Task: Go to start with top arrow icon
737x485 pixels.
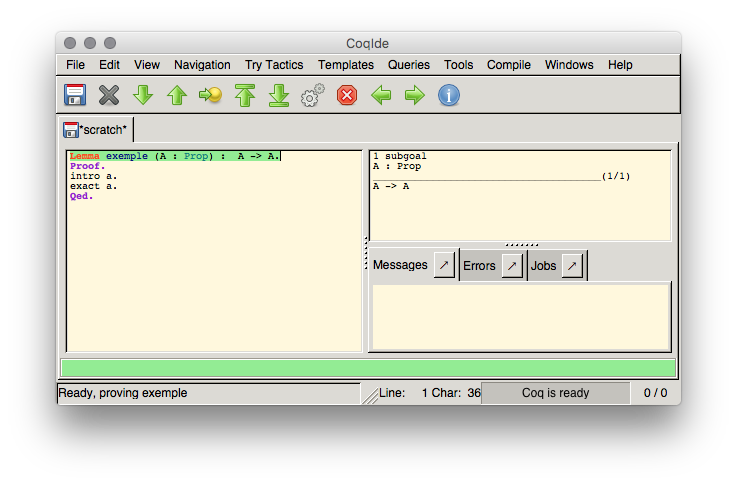Action: 245,95
